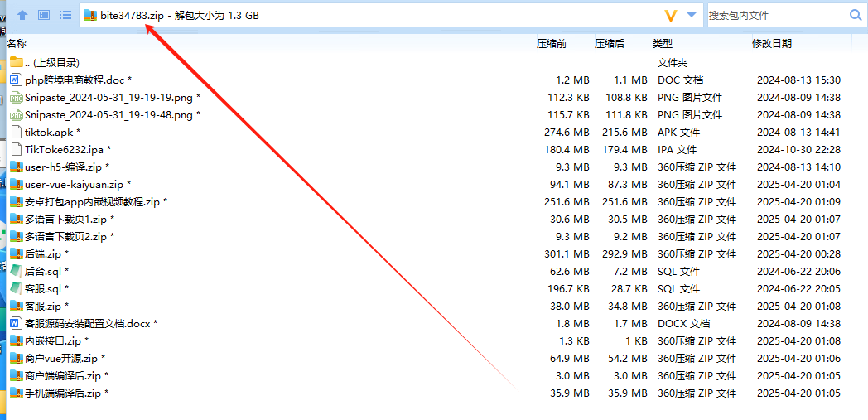Select file name 客服源码安装配置文档.docx
The height and width of the screenshot is (420, 868).
coord(88,324)
